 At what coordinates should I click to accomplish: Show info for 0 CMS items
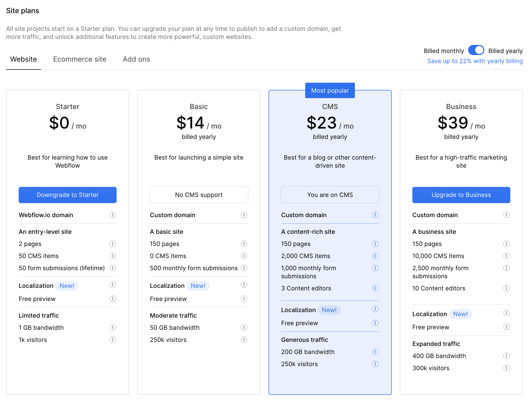[244, 256]
